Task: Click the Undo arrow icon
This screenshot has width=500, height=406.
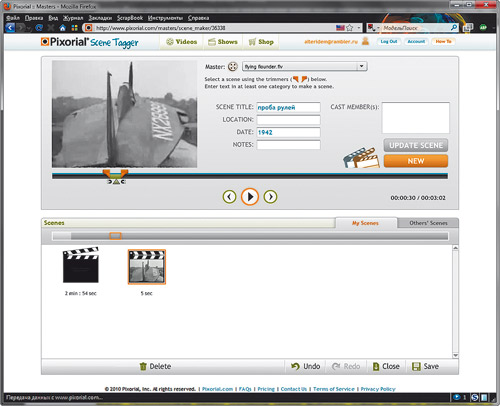Action: click(x=295, y=366)
